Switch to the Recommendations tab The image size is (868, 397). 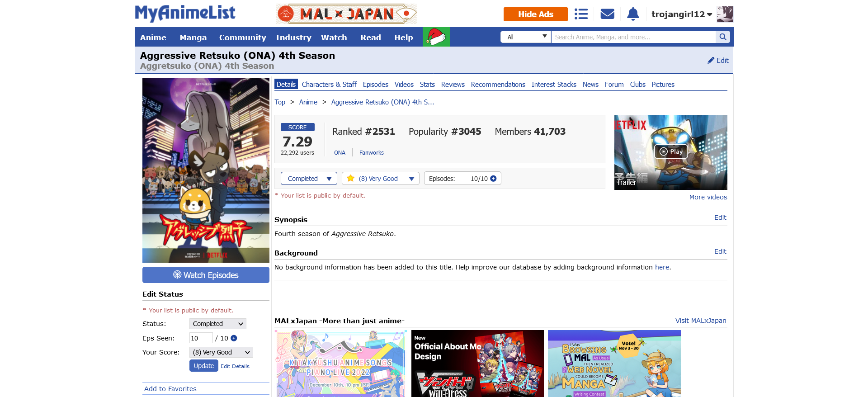(x=498, y=85)
